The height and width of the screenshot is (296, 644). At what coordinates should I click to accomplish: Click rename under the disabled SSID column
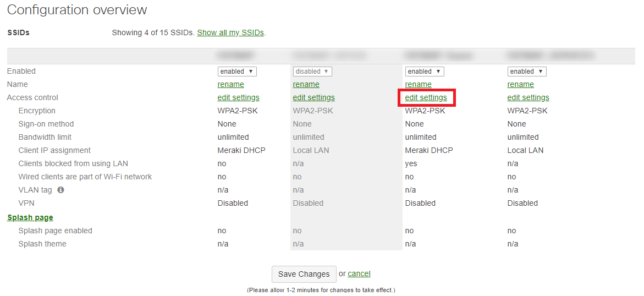306,84
